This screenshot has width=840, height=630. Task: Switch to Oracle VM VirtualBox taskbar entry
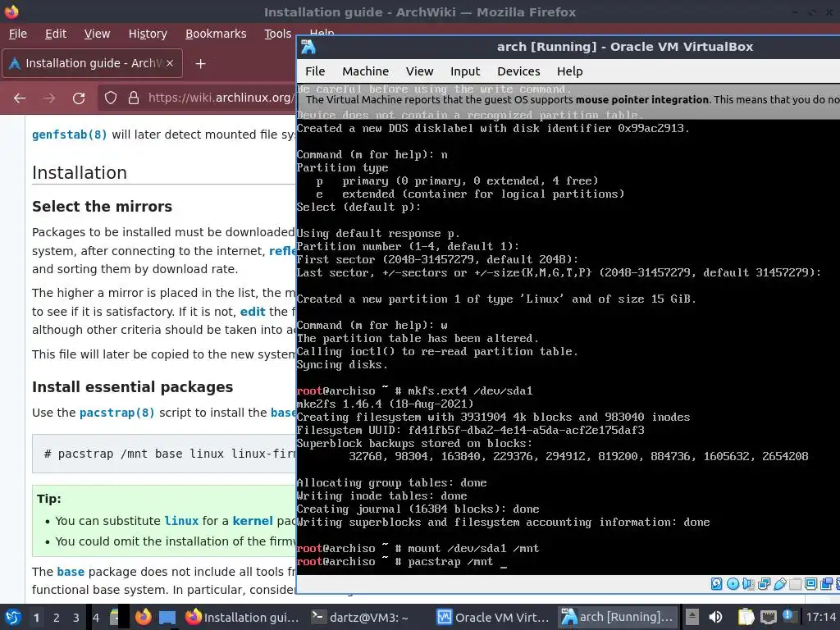tap(492, 617)
